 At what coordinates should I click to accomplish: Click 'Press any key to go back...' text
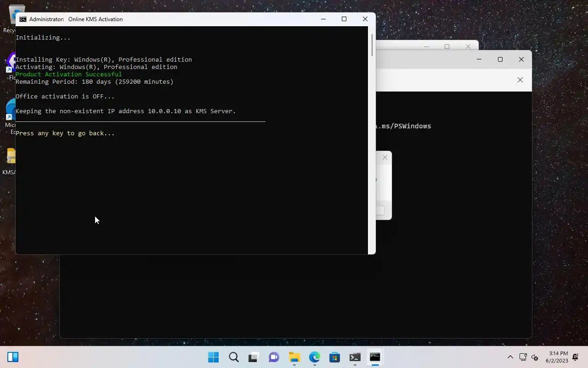(65, 133)
